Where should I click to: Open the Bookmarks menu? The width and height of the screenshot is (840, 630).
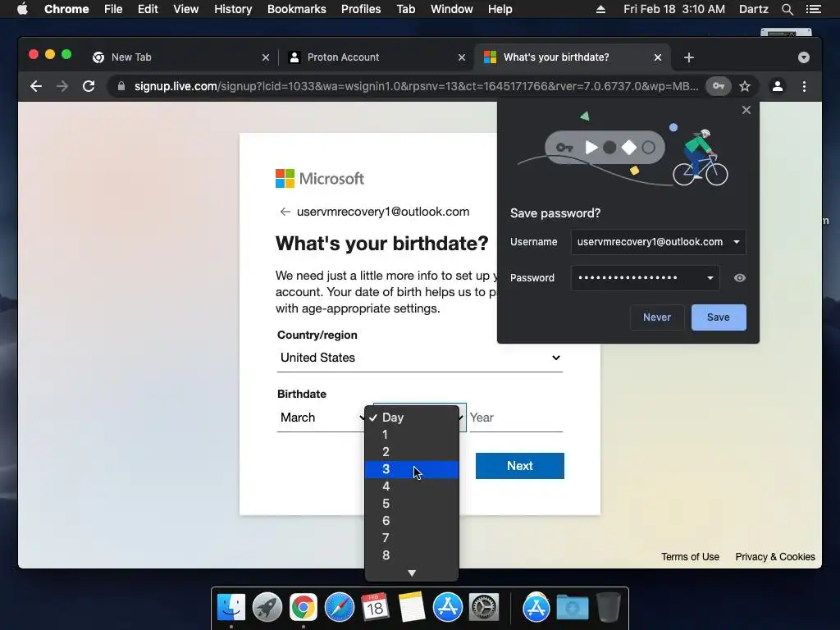297,9
